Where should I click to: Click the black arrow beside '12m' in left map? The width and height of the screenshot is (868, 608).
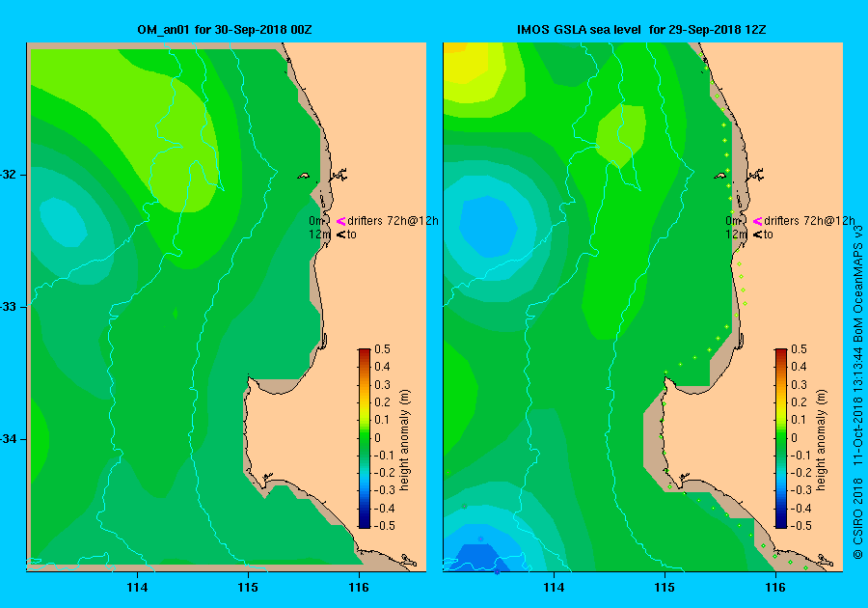point(340,235)
